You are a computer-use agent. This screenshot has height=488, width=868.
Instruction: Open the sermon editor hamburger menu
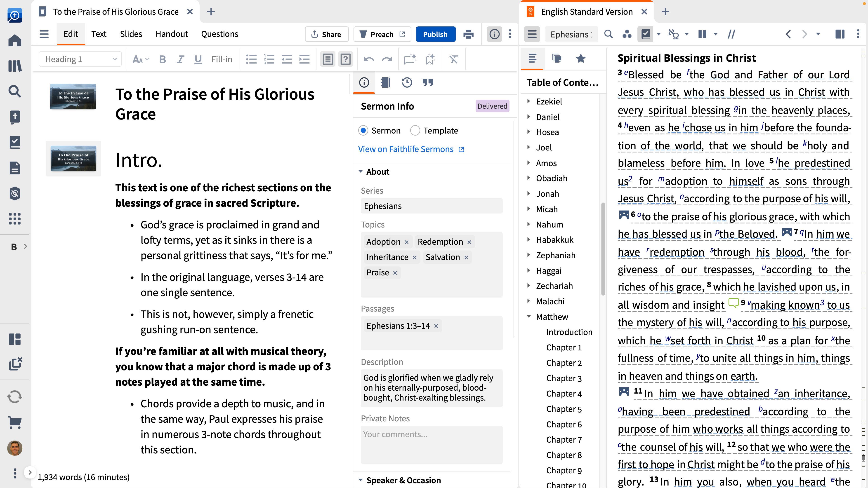[x=44, y=34]
